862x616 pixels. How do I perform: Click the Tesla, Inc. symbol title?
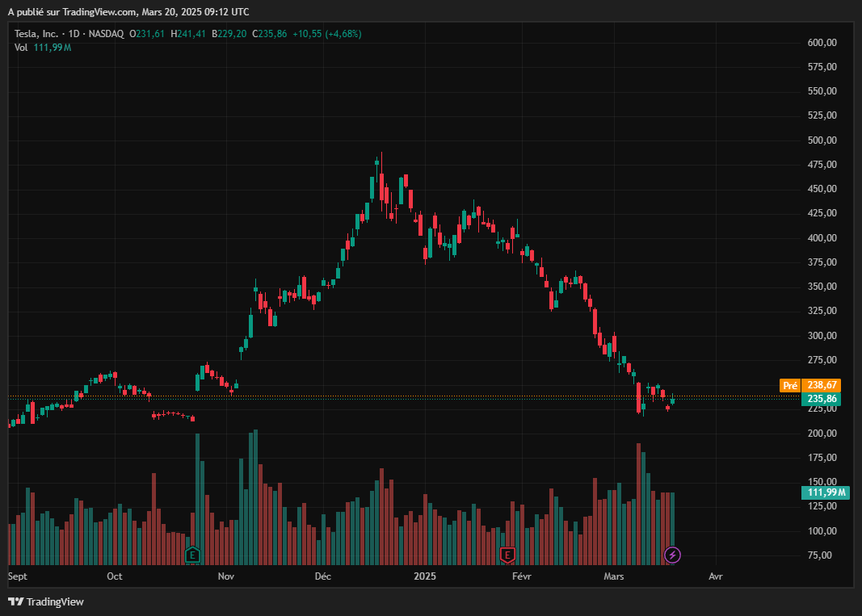point(36,34)
